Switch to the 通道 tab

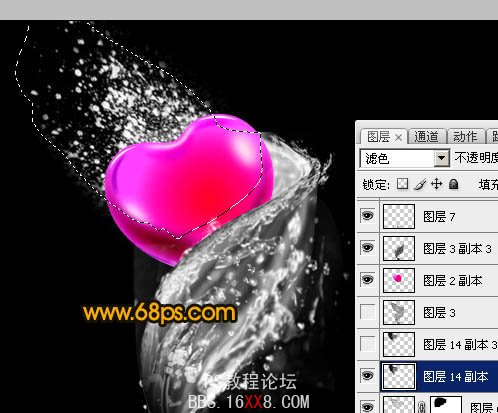(427, 137)
